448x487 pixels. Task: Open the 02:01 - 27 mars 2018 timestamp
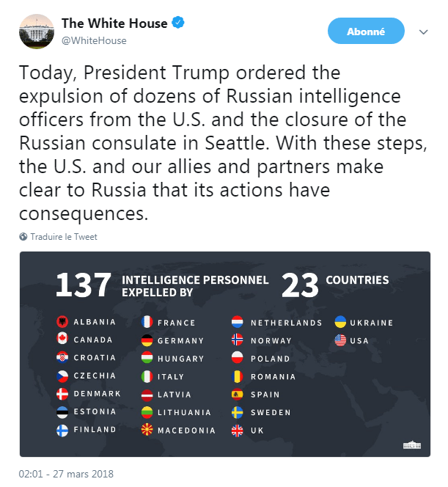click(x=66, y=475)
